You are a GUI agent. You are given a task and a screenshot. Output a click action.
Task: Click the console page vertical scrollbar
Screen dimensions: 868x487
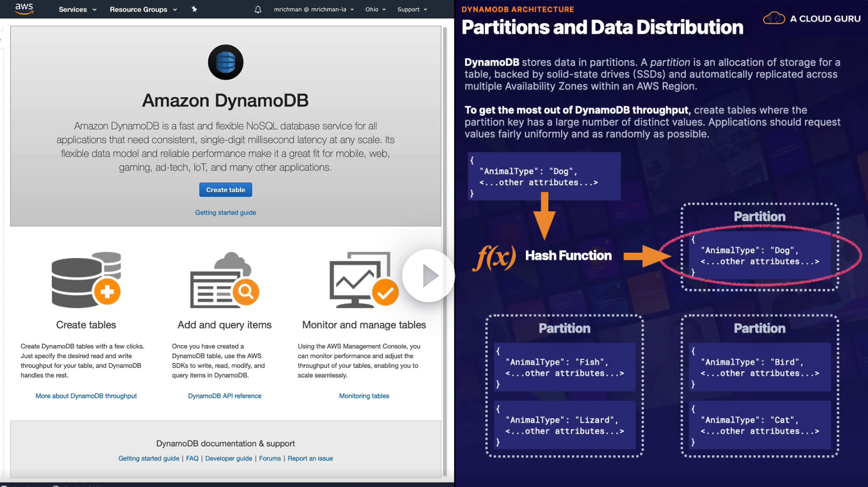(445, 250)
